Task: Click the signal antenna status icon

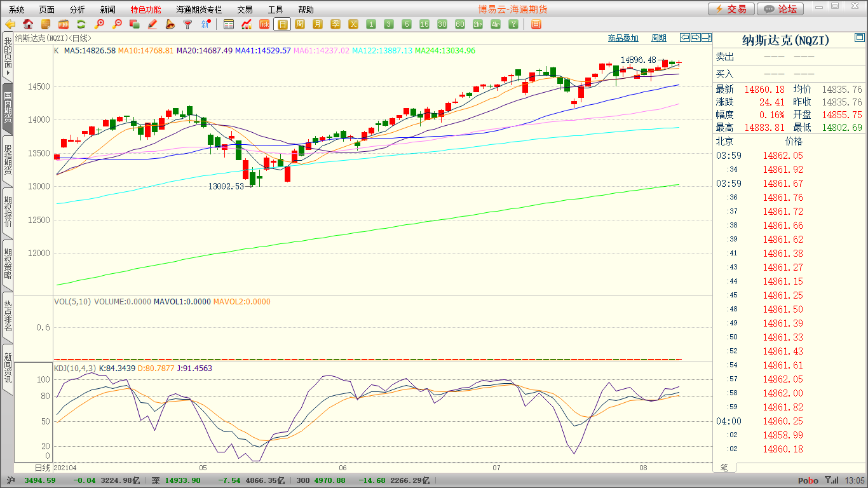Action: tap(831, 480)
